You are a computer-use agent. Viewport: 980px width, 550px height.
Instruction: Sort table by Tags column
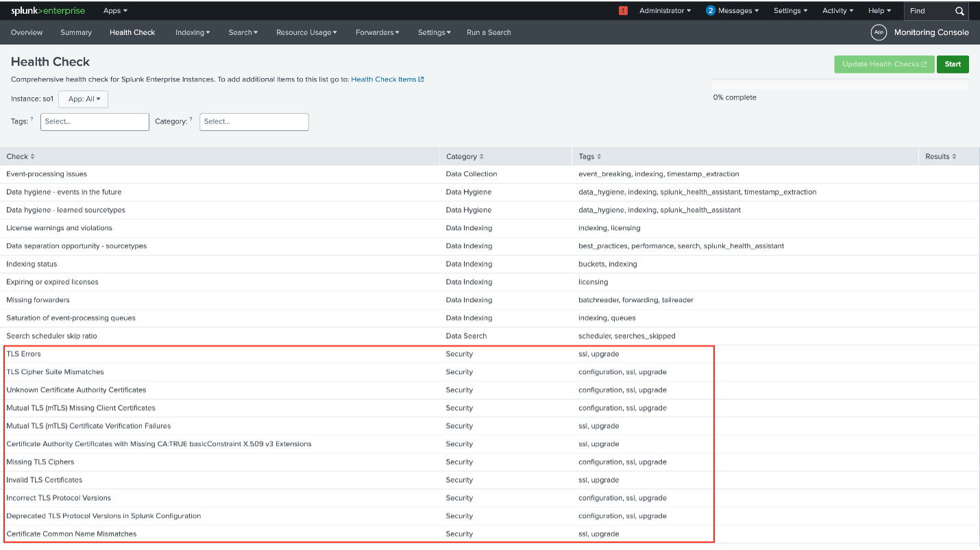[x=589, y=157]
